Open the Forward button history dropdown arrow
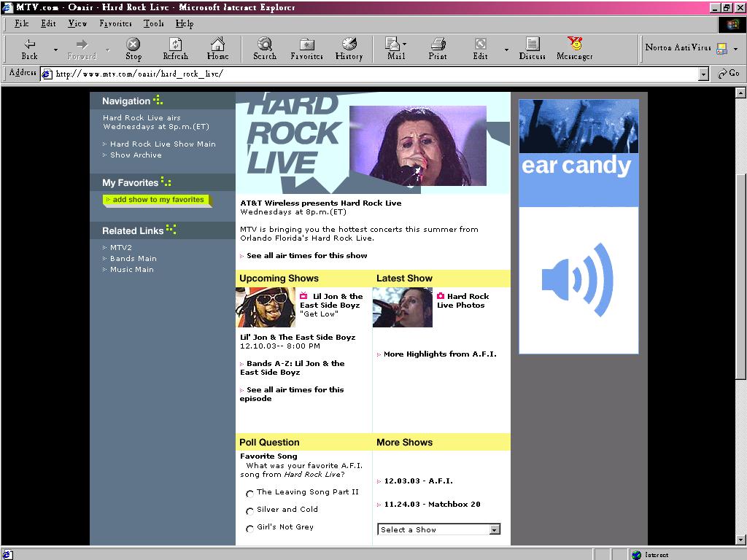Image resolution: width=747 pixels, height=560 pixels. [x=108, y=50]
